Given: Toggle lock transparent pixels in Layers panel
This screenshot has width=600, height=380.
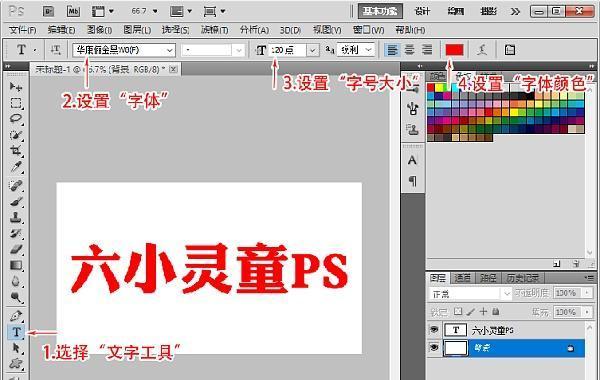Looking at the screenshot, I should coord(458,312).
